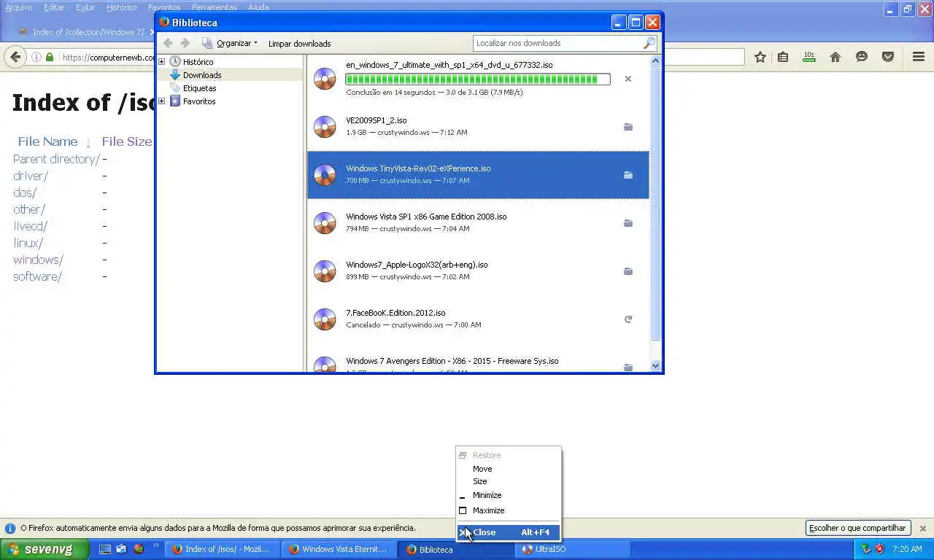Image resolution: width=934 pixels, height=560 pixels.
Task: Open containing folder for Windows7_Apple-LogoX32 iso
Action: click(628, 271)
